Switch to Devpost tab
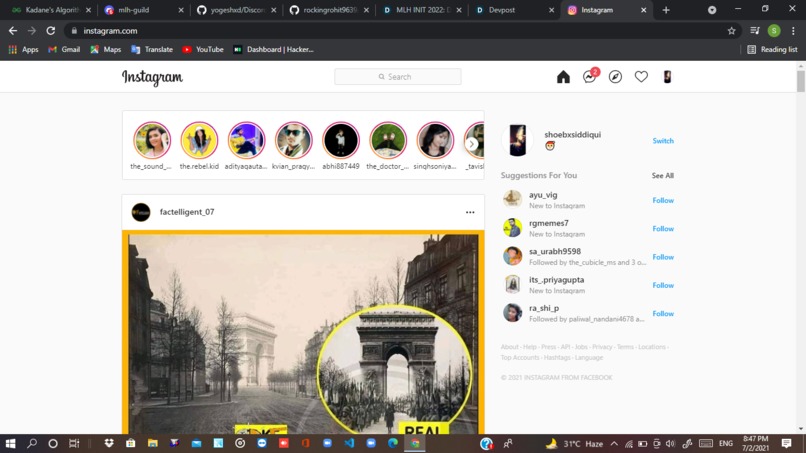 [x=514, y=10]
